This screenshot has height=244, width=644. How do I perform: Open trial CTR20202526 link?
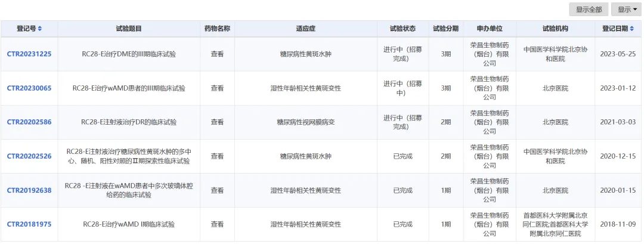coord(29,156)
